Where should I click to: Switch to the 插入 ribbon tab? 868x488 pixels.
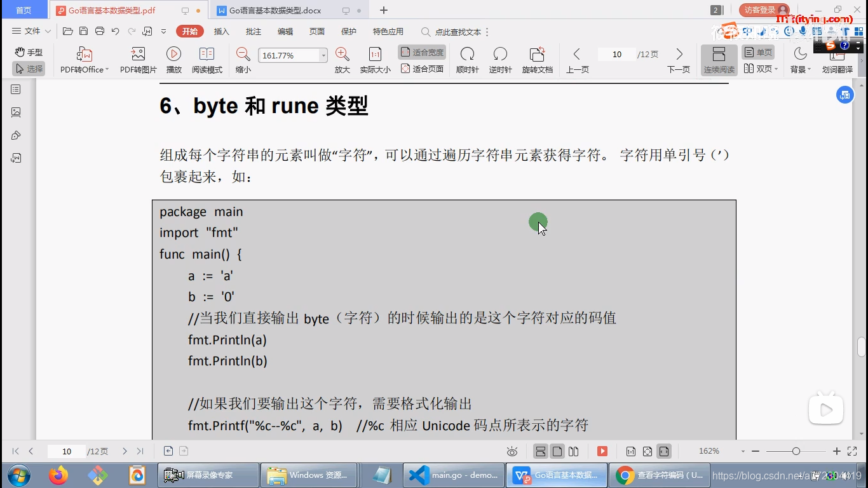(222, 31)
